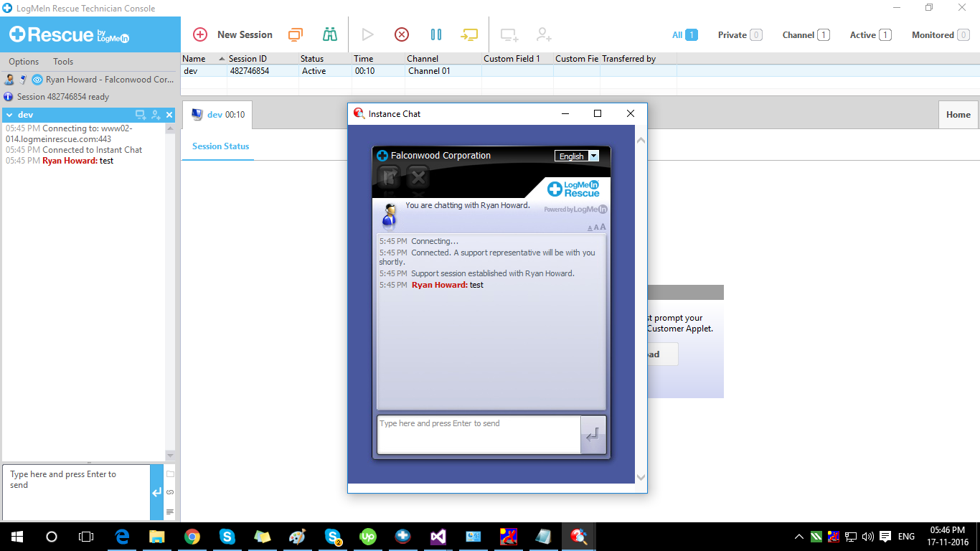980x551 pixels.
Task: Select smallest font size A in Instance Chat
Action: point(590,228)
